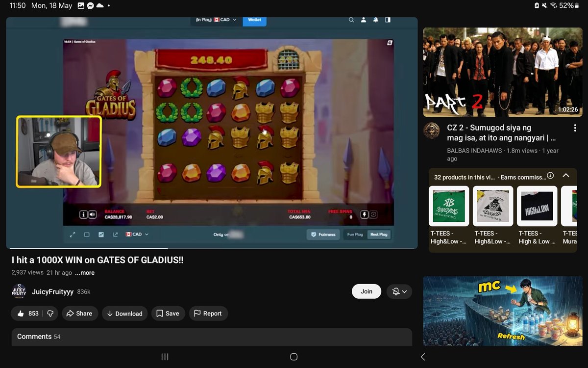Click stats chart icon below the game
The image size is (588, 368).
tap(101, 235)
